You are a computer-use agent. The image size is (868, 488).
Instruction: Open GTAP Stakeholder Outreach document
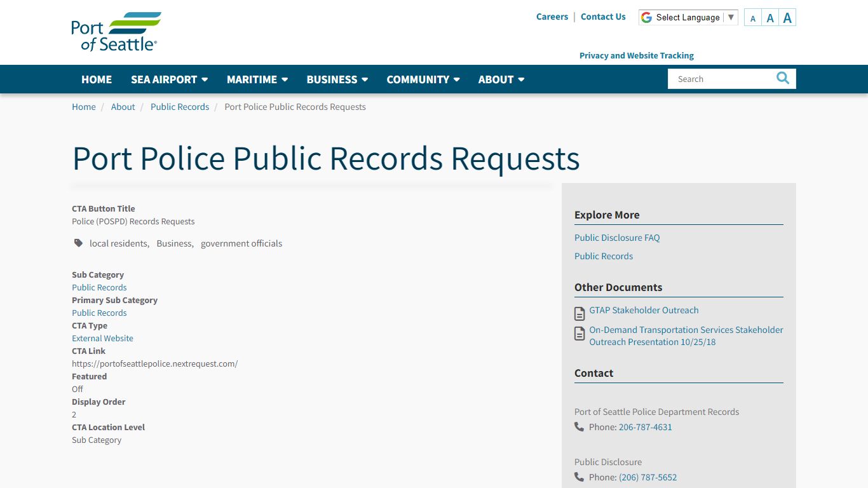(x=644, y=310)
